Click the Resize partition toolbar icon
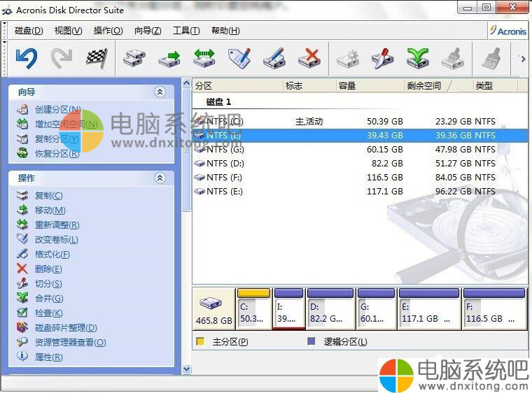 204,58
